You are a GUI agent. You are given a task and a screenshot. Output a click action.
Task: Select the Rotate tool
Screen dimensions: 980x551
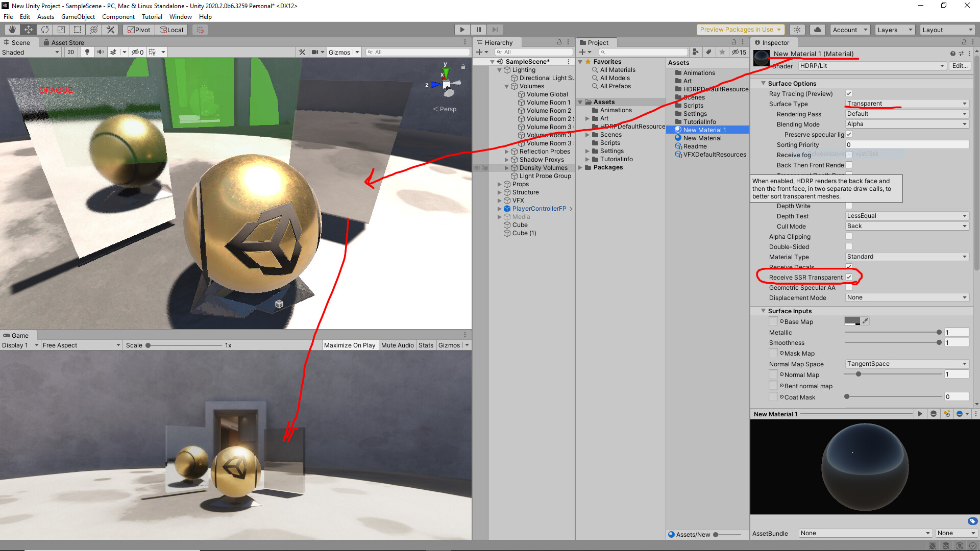[45, 30]
